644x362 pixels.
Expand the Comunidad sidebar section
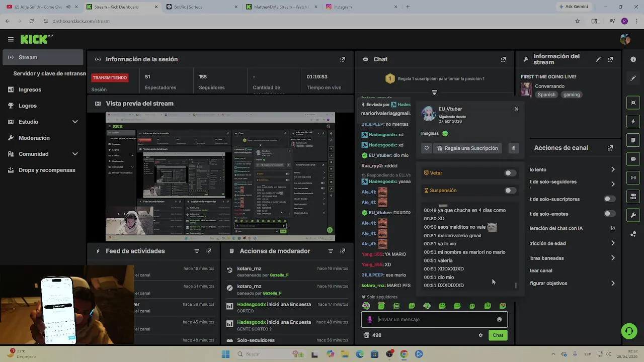point(75,154)
